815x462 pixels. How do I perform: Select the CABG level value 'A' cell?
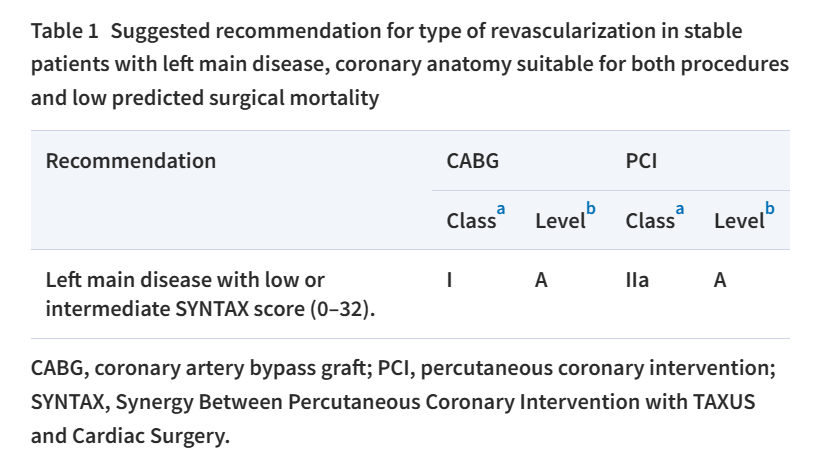[x=541, y=280]
